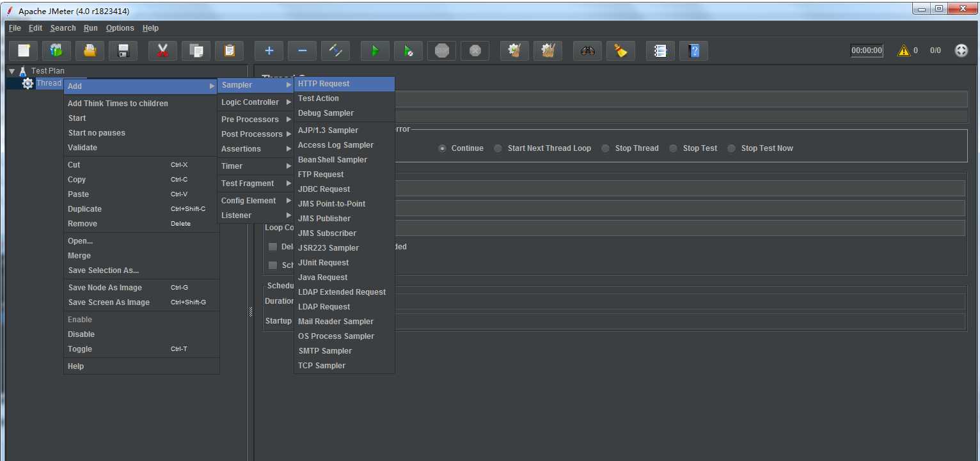980x461 pixels.
Task: Click the Copy toolbar icon
Action: pyautogui.click(x=196, y=51)
